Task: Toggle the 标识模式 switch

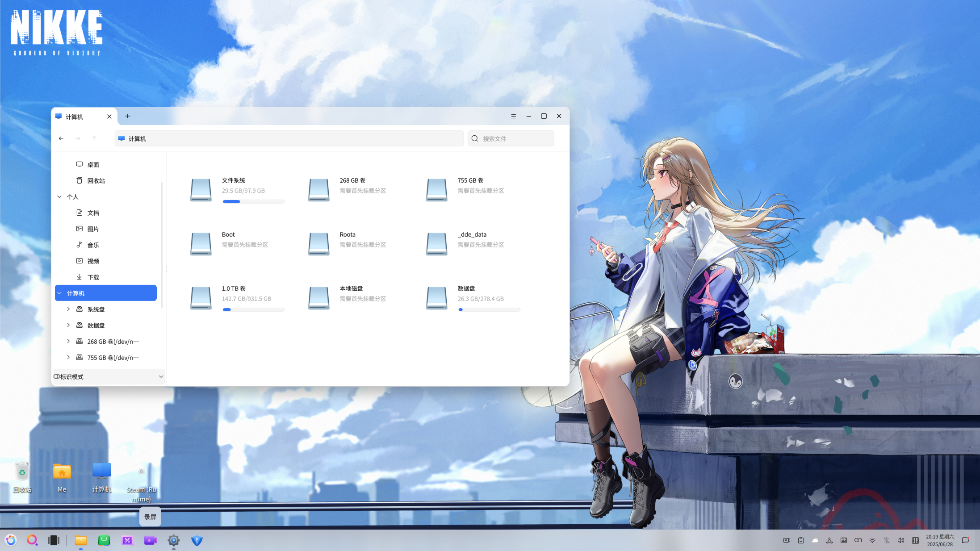Action: click(57, 376)
